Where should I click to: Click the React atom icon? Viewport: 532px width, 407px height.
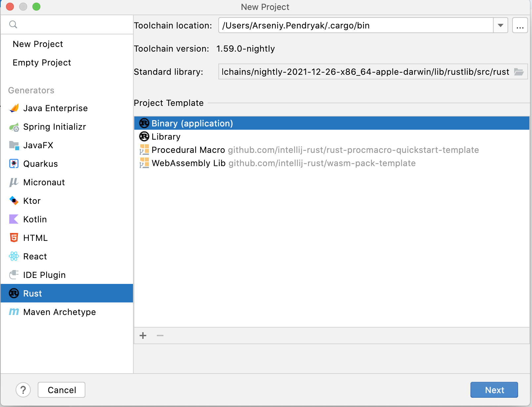(14, 256)
